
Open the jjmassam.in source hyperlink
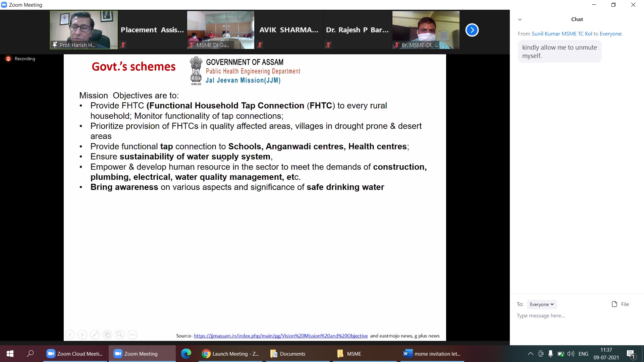pos(280,336)
